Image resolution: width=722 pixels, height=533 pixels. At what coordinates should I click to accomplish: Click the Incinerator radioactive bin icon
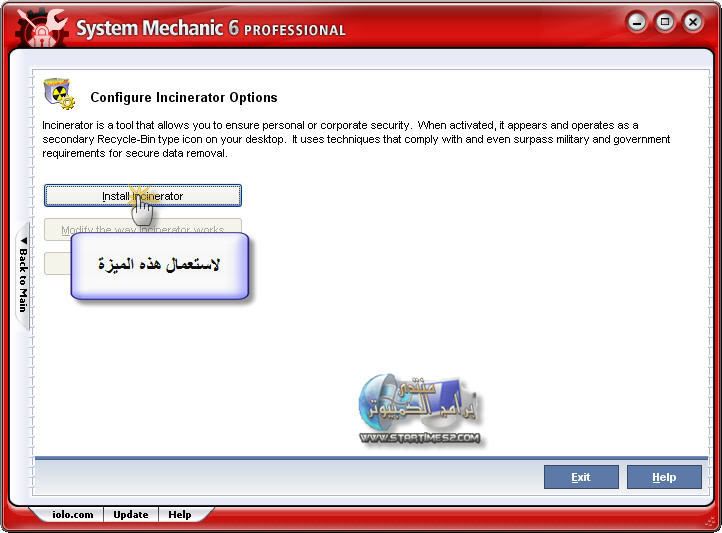59,94
